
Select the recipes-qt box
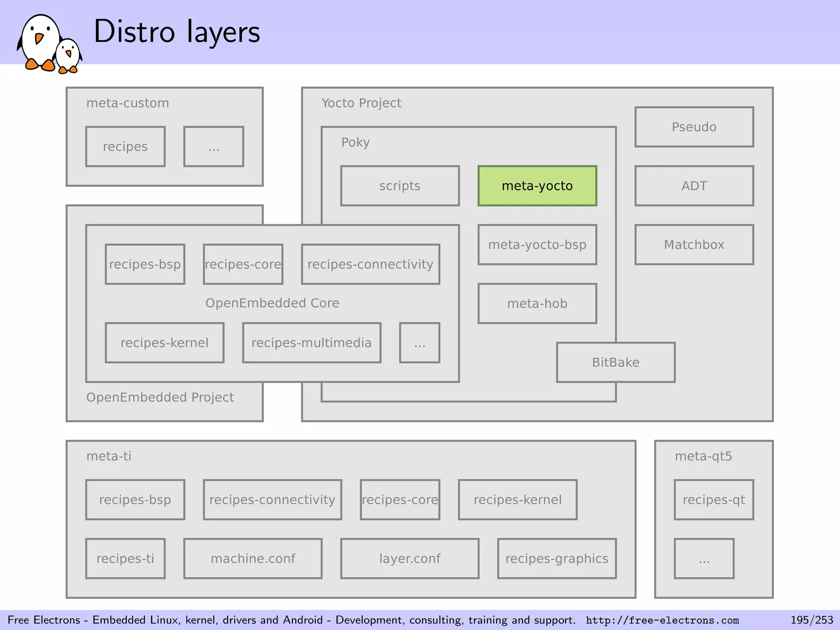point(714,500)
